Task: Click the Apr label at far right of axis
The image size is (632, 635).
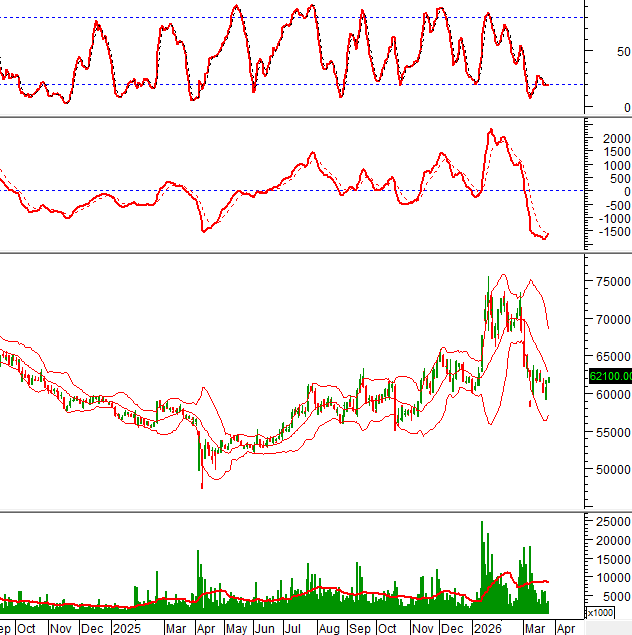Action: (565, 628)
